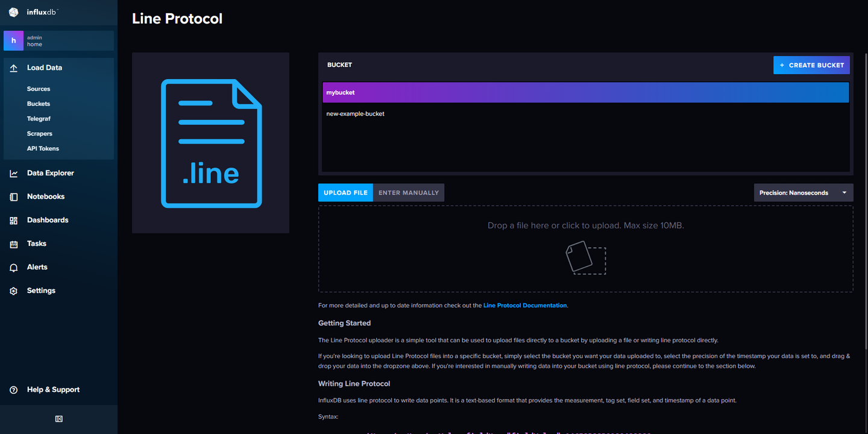Click the Data Explorer graph icon
Screen dimensions: 868x434
coord(13,174)
